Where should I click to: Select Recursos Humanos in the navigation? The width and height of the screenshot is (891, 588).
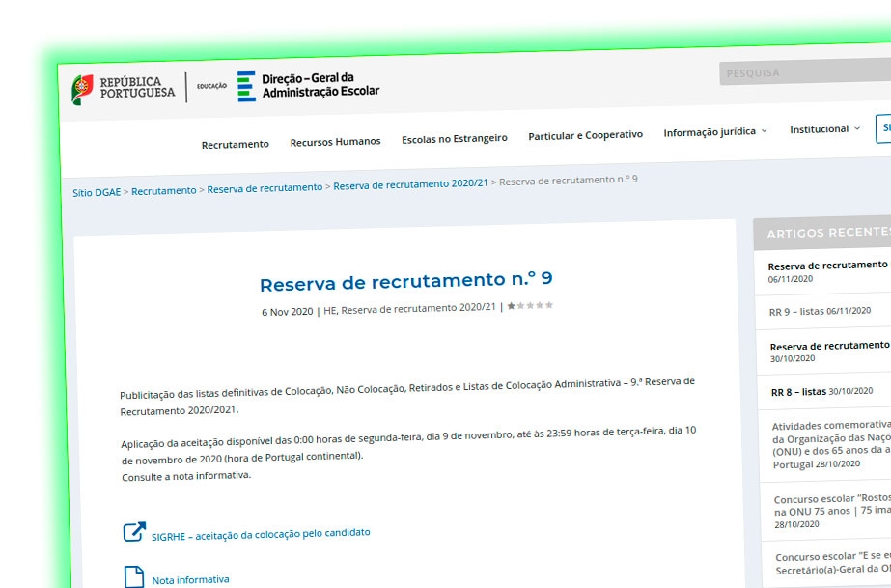[335, 141]
